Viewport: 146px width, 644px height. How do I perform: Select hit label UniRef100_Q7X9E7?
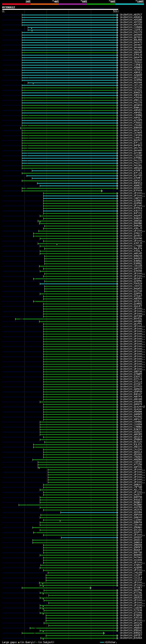tap(131, 588)
